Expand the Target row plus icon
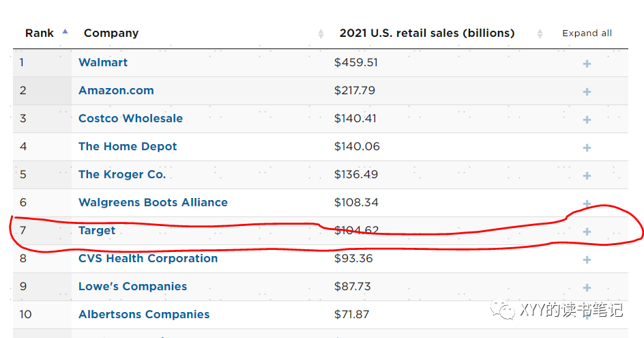This screenshot has height=338, width=644. click(587, 232)
